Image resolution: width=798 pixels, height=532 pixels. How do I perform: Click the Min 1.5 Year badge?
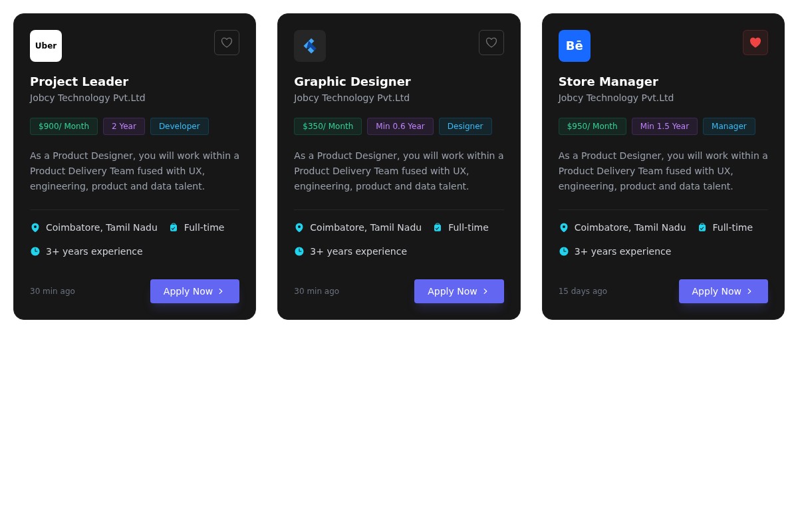(664, 126)
